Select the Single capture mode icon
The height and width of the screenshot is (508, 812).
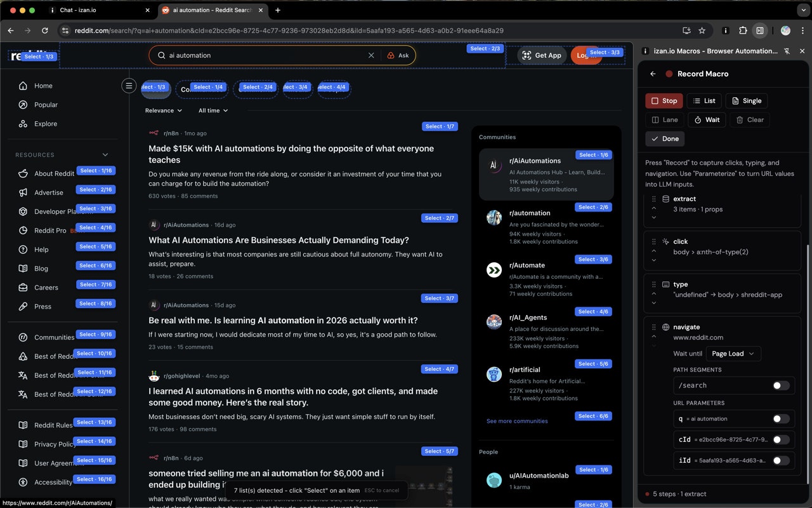tap(735, 100)
